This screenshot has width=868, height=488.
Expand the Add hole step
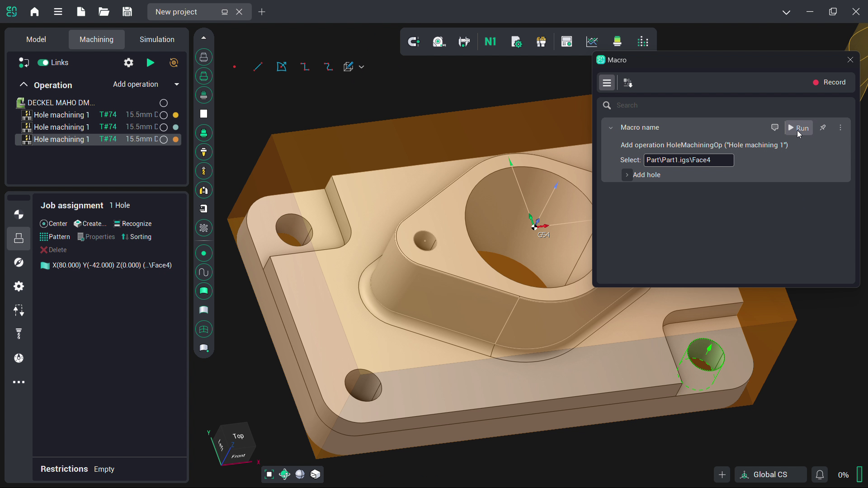627,175
